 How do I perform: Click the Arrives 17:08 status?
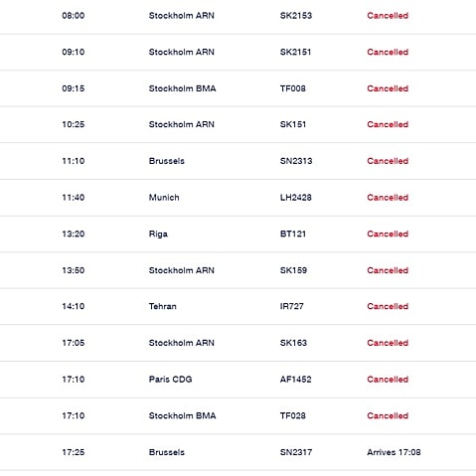click(x=394, y=452)
